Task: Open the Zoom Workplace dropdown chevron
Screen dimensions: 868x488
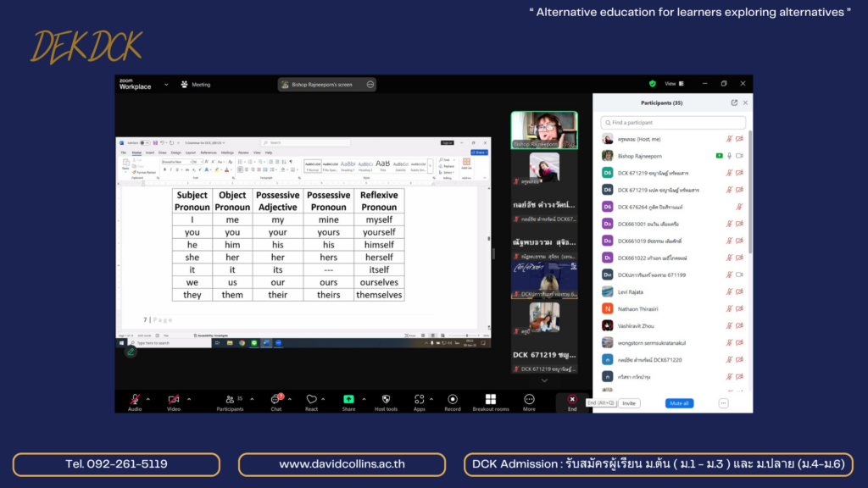Action: pos(166,85)
